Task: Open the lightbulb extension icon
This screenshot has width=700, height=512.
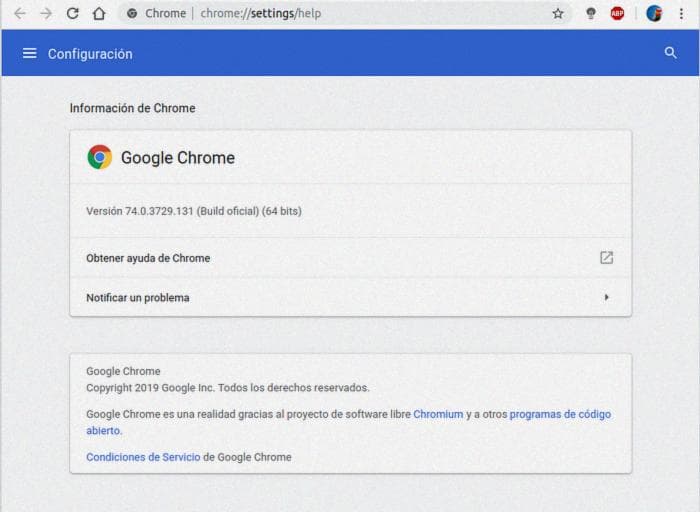Action: [x=591, y=14]
